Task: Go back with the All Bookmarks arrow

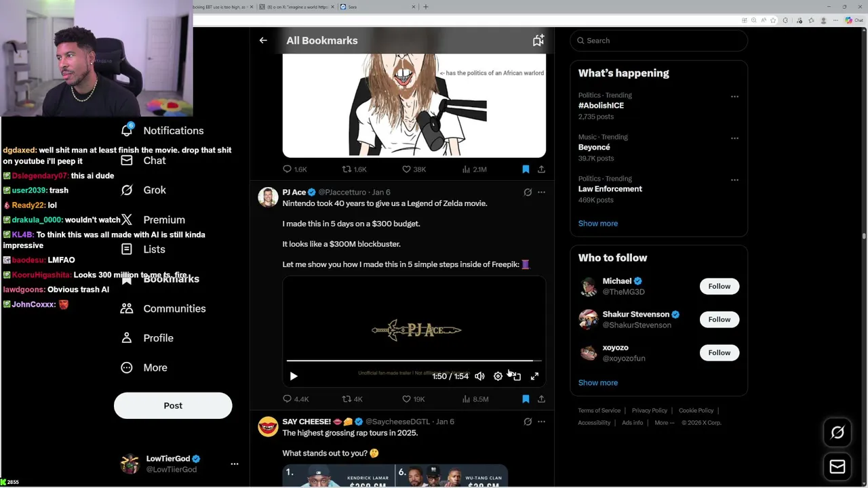Action: tap(263, 41)
